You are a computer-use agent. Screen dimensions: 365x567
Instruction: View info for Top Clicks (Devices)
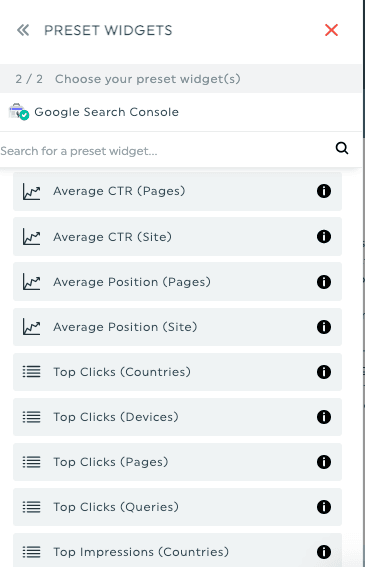click(324, 417)
